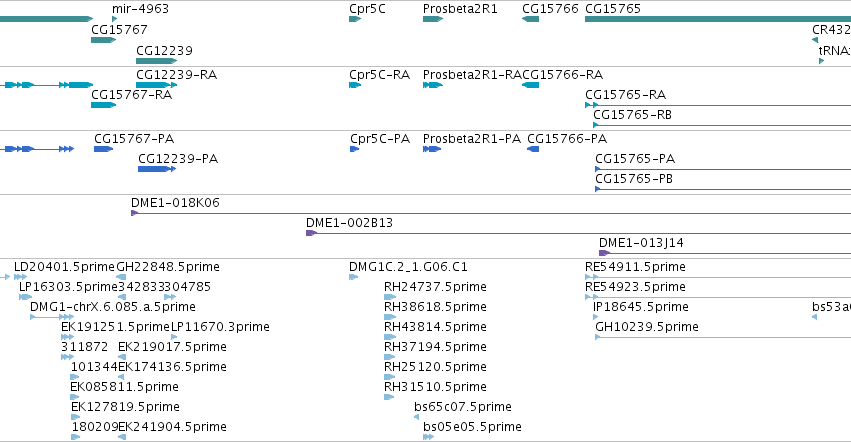Click the Cpr5C gene feature arrow

(x=355, y=19)
